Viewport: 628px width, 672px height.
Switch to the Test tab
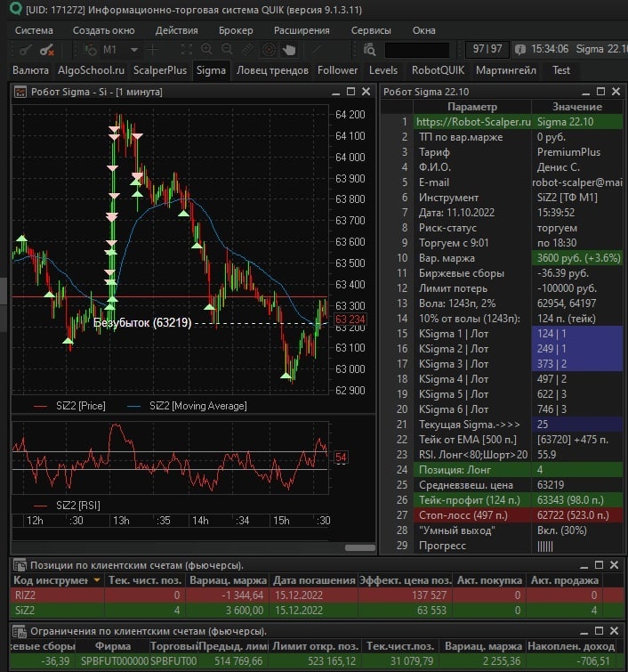pyautogui.click(x=561, y=70)
